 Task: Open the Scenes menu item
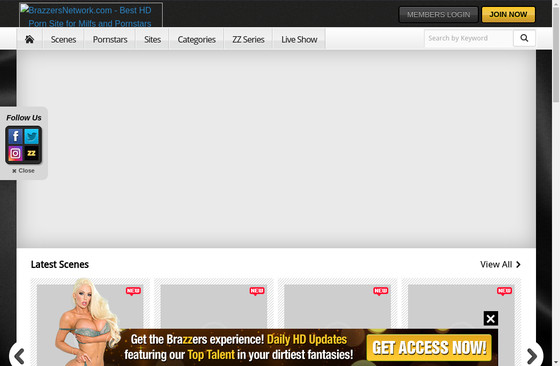63,39
